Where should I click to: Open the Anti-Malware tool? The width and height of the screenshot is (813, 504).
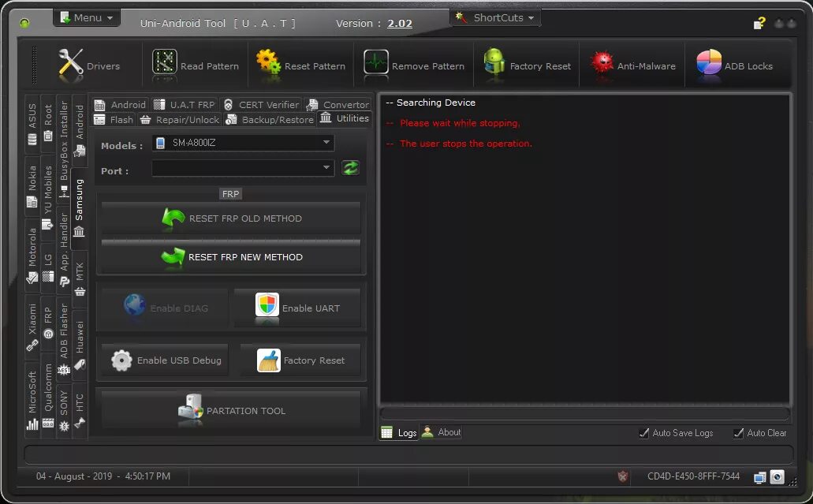(x=632, y=65)
